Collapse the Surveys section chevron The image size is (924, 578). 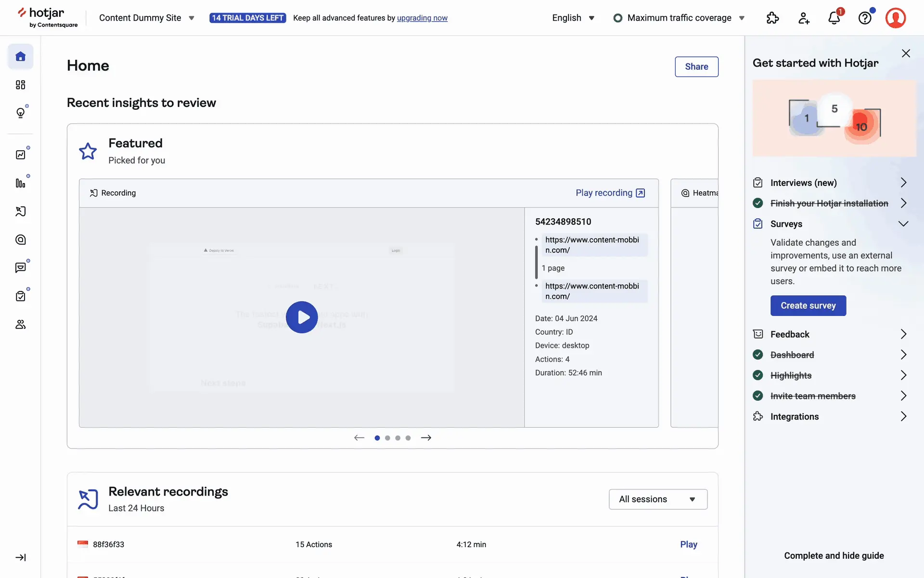(903, 224)
